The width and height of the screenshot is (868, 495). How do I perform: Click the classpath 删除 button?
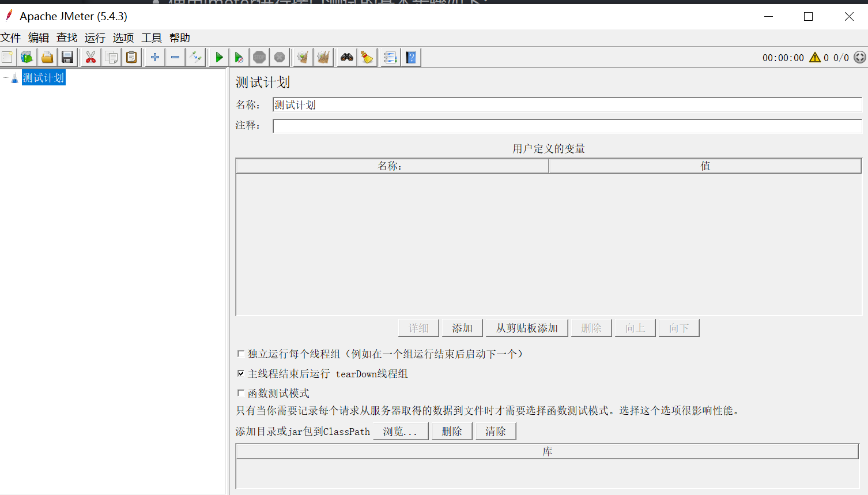click(x=452, y=431)
